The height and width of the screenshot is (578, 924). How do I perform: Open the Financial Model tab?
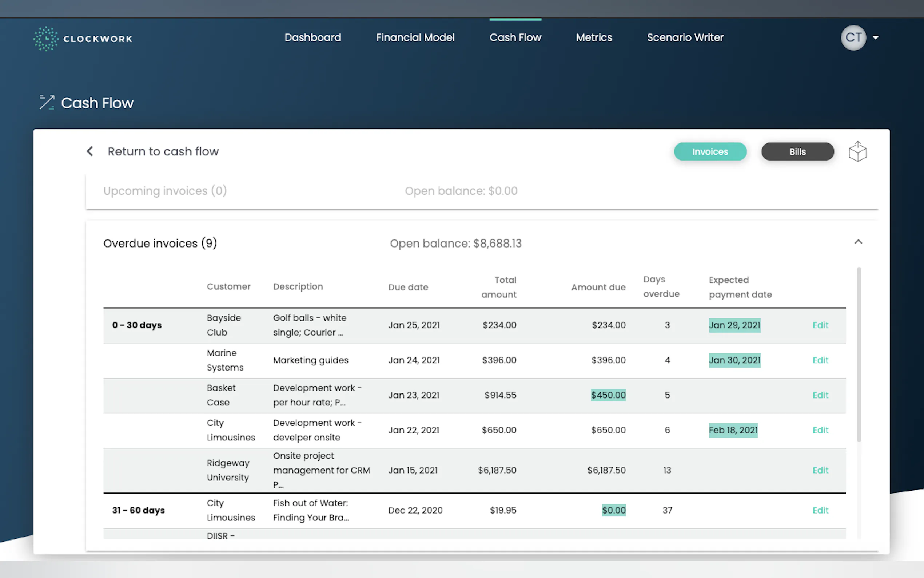coord(415,37)
